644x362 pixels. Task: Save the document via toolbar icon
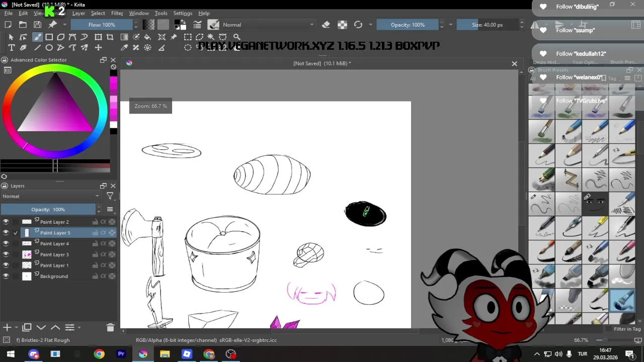(37, 25)
